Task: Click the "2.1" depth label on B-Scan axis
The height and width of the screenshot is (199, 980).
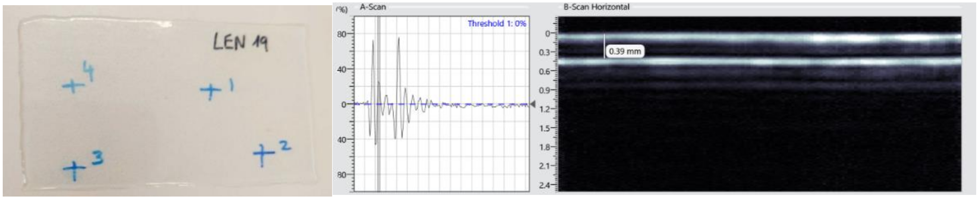Action: point(545,166)
